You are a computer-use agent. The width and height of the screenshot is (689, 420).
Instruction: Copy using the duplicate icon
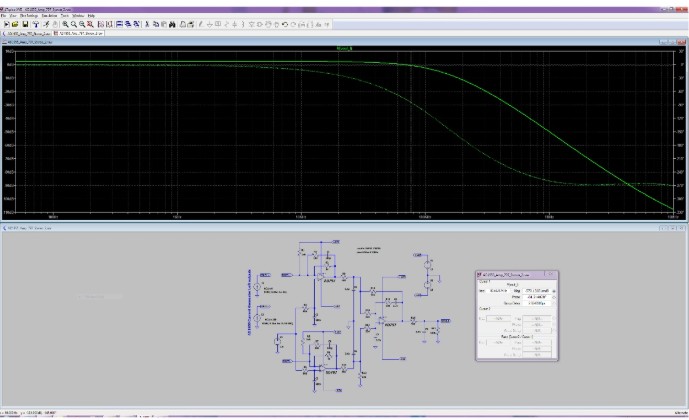click(x=156, y=24)
